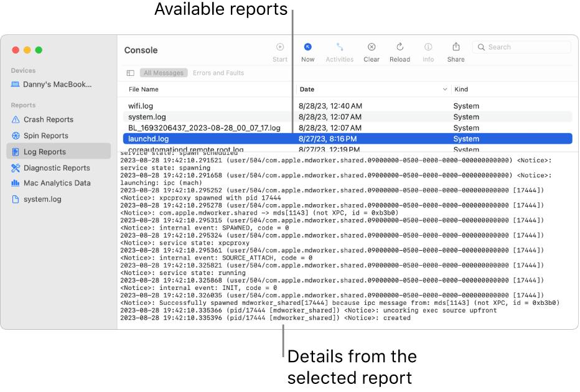Open Mac Analytics Data in sidebar

coord(57,183)
